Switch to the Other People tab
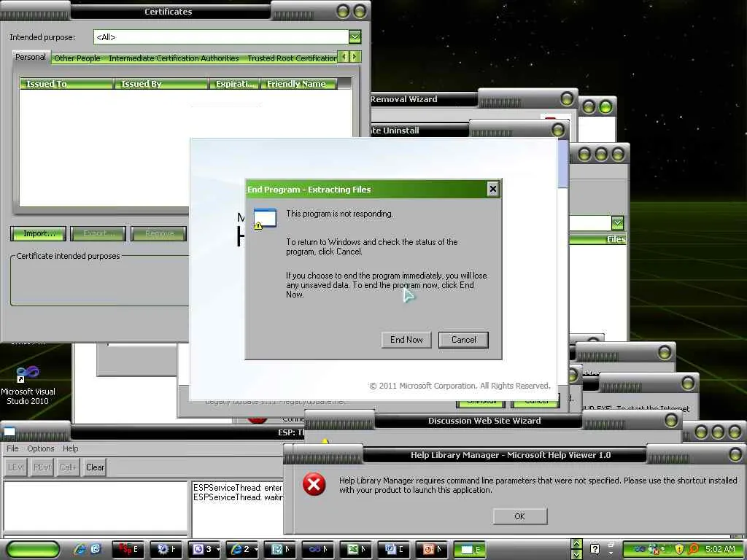 point(77,58)
